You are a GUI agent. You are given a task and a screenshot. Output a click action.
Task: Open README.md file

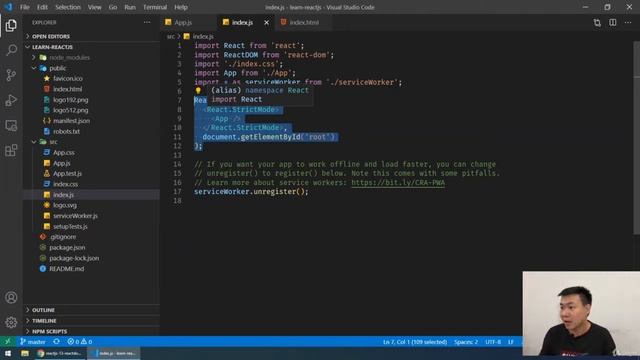point(67,269)
